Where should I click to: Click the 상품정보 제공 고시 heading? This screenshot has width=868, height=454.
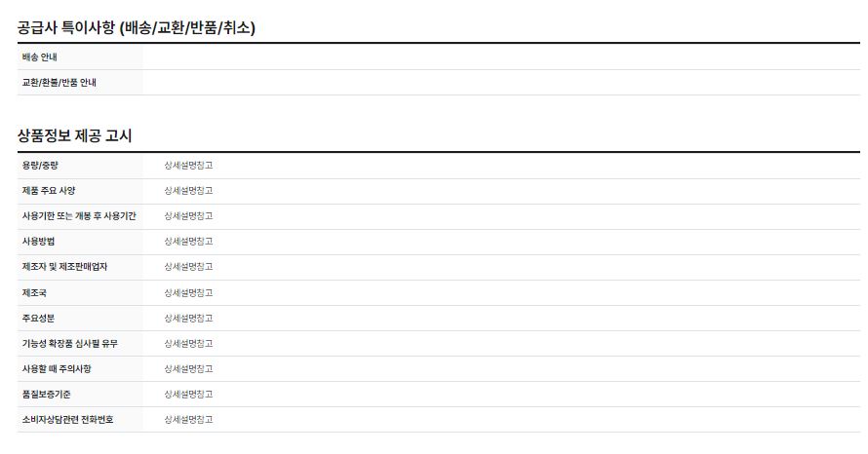click(x=74, y=136)
